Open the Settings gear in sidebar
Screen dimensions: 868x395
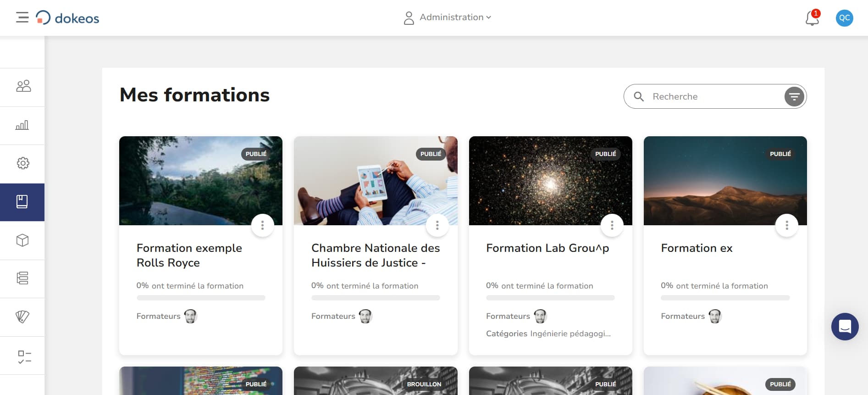point(23,163)
